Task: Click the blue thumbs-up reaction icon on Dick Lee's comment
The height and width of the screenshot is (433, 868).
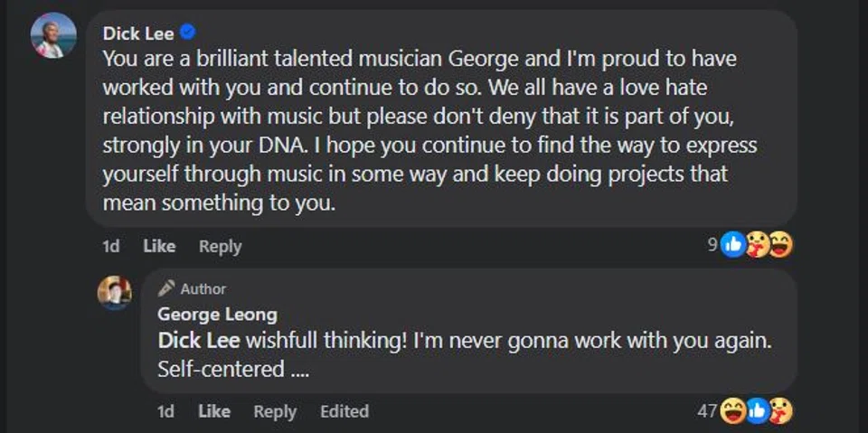Action: (x=732, y=244)
